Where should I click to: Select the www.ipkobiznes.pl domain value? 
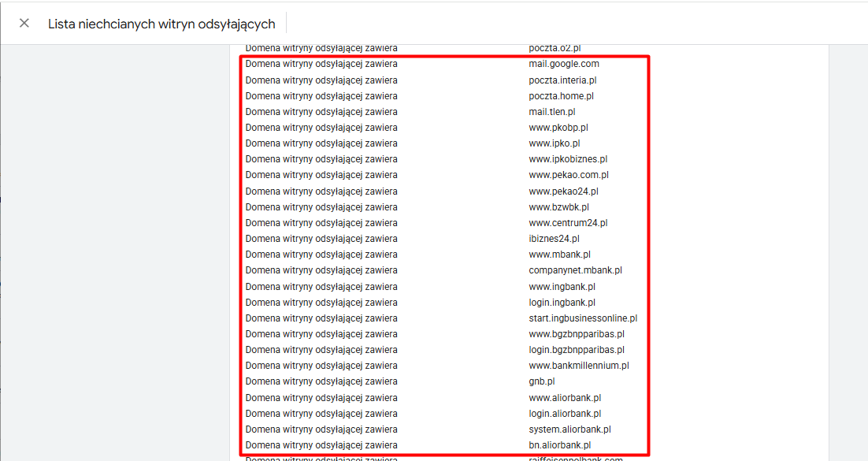[x=568, y=159]
